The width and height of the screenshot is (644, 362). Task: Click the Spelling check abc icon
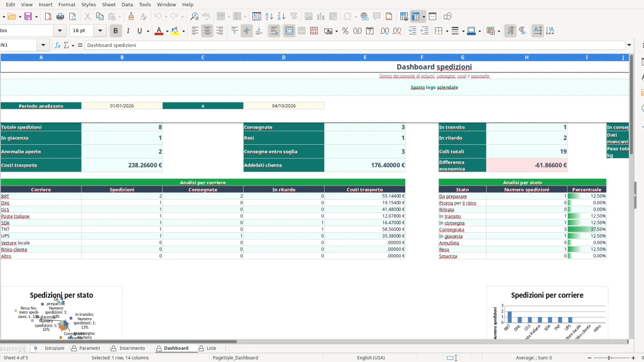pos(206,17)
